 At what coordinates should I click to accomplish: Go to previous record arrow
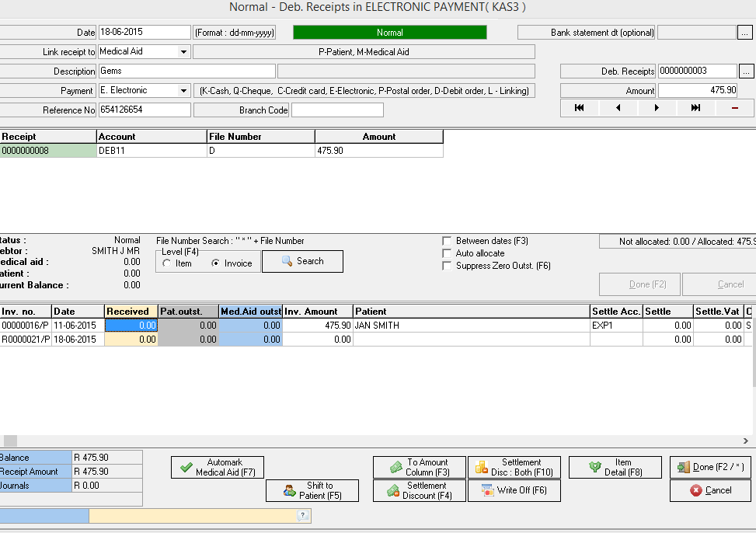(x=618, y=108)
